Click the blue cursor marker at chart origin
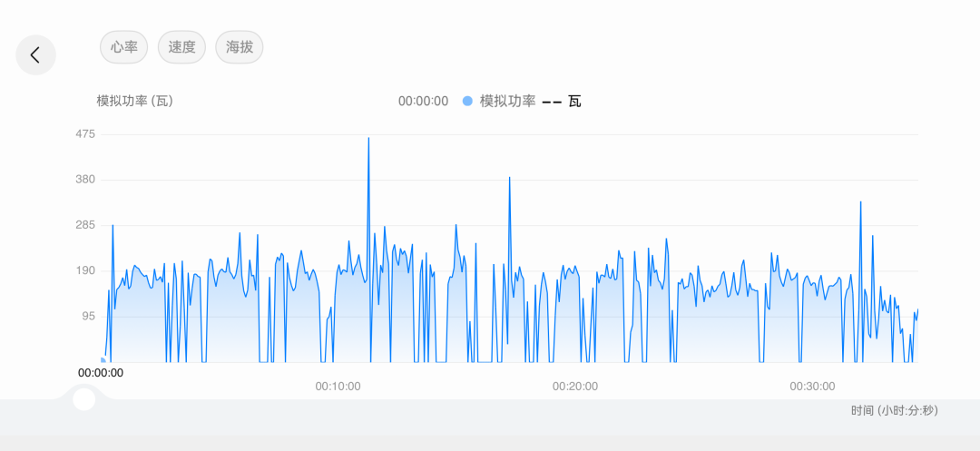 103,360
